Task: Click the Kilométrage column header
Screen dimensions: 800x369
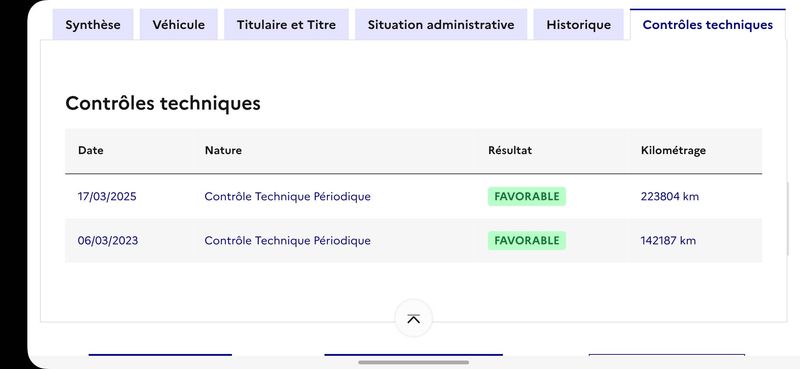Action: 673,151
